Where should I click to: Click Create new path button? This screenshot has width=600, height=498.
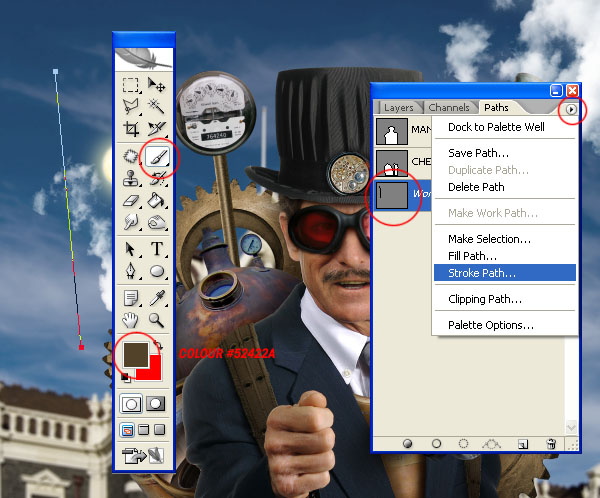[x=523, y=444]
